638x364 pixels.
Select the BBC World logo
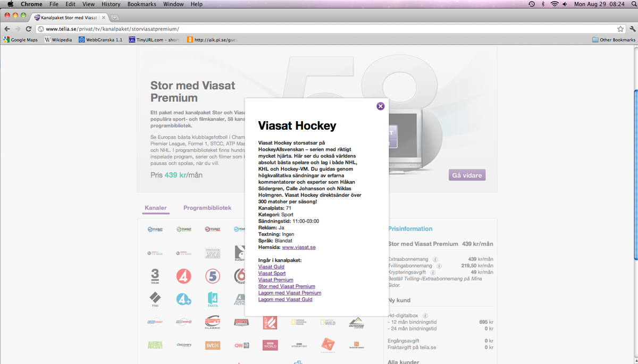pyautogui.click(x=270, y=345)
